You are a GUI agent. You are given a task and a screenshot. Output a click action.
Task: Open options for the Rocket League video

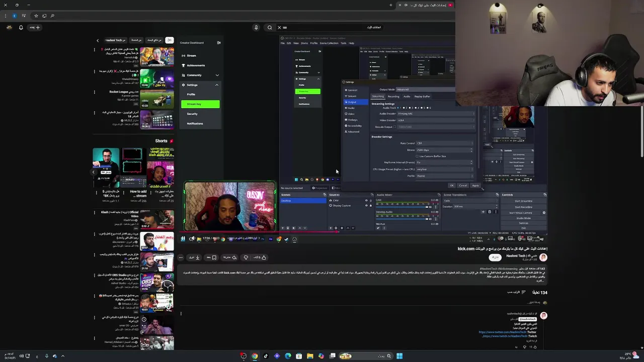(94, 92)
